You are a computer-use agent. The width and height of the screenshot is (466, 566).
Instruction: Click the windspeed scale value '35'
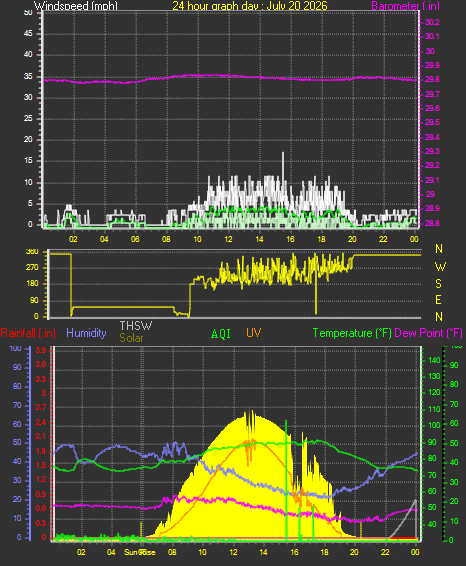(28, 76)
